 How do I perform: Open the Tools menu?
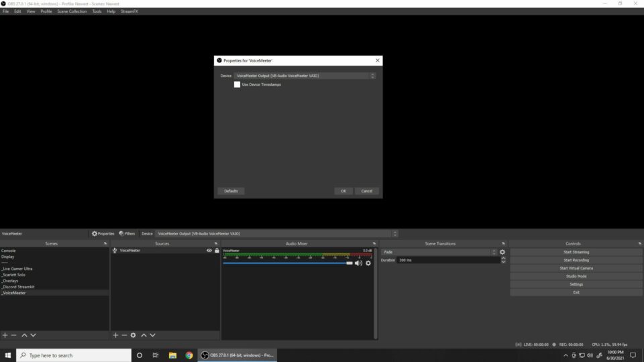tap(97, 11)
